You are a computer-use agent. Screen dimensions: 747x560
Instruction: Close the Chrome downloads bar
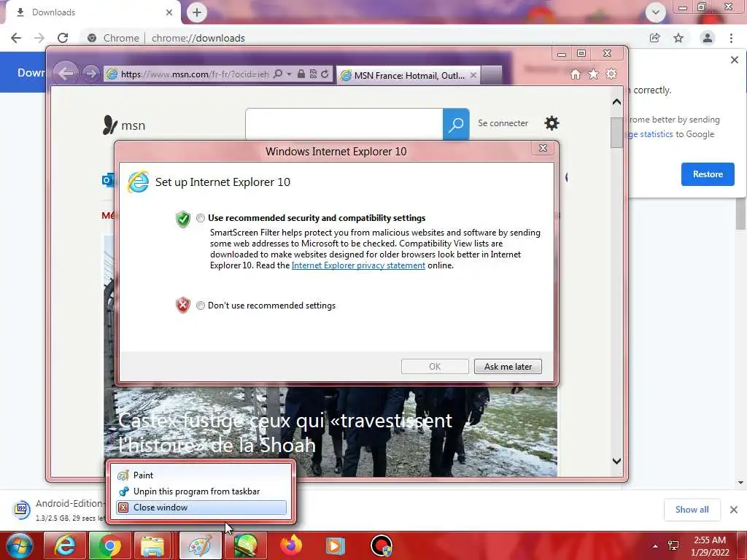(x=734, y=510)
